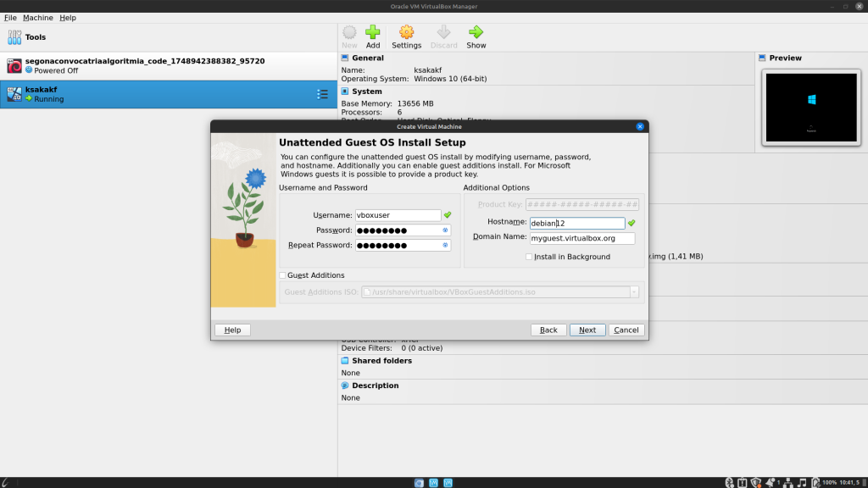
Task: Click the Back button
Action: pos(548,330)
